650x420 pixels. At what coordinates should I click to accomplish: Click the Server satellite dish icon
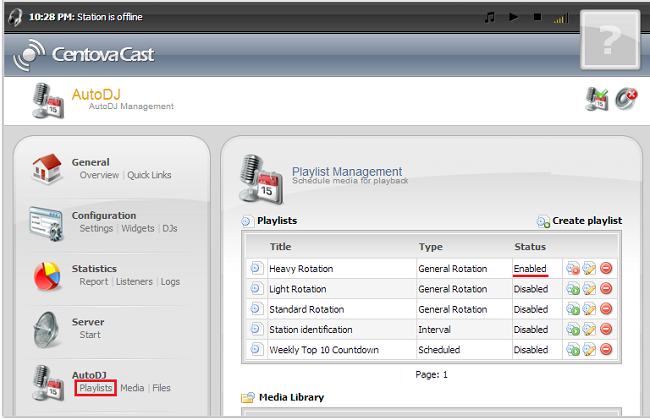[46, 330]
